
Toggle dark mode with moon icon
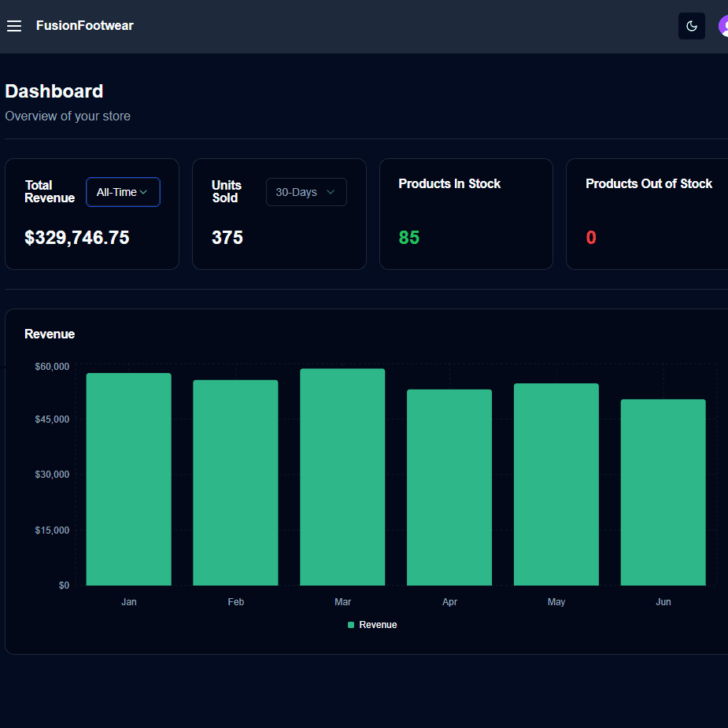pos(691,26)
